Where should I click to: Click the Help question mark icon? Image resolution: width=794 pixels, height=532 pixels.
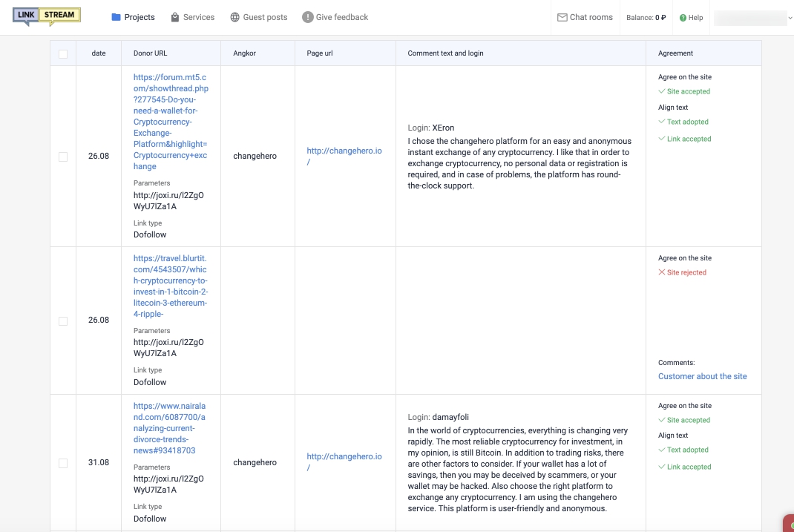click(683, 18)
